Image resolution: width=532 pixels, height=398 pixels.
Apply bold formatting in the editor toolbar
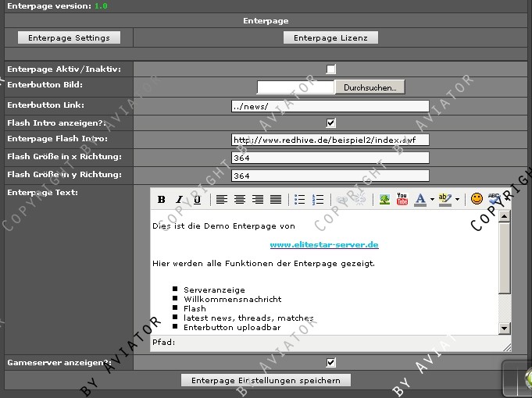pos(162,199)
